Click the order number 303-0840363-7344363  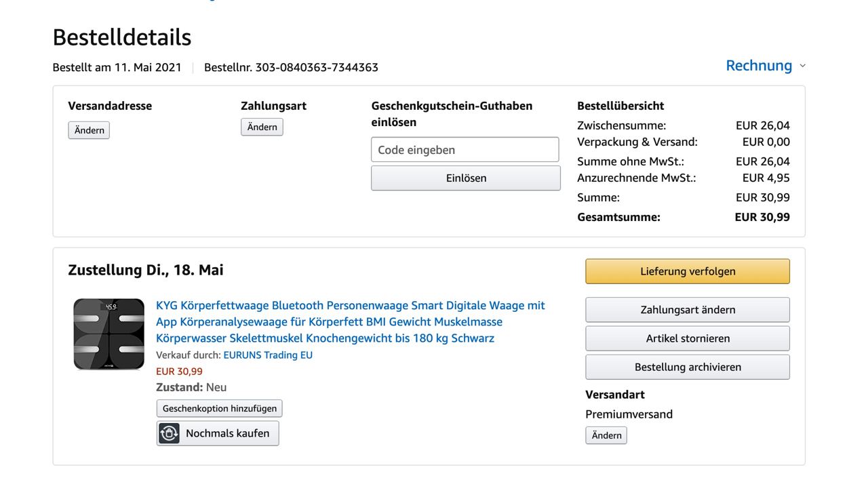point(317,68)
